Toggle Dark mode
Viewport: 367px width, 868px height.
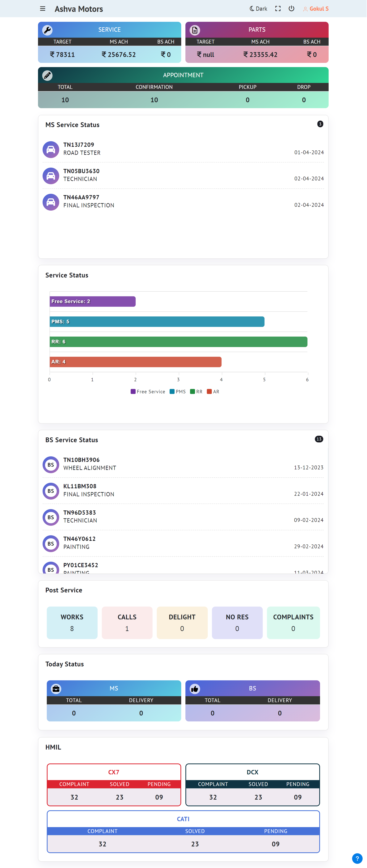258,9
